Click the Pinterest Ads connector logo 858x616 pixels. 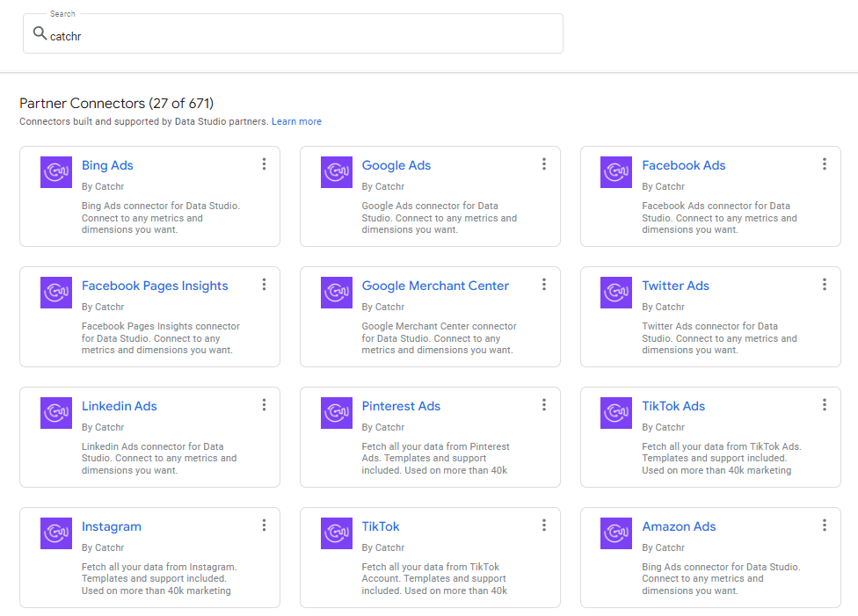click(336, 412)
